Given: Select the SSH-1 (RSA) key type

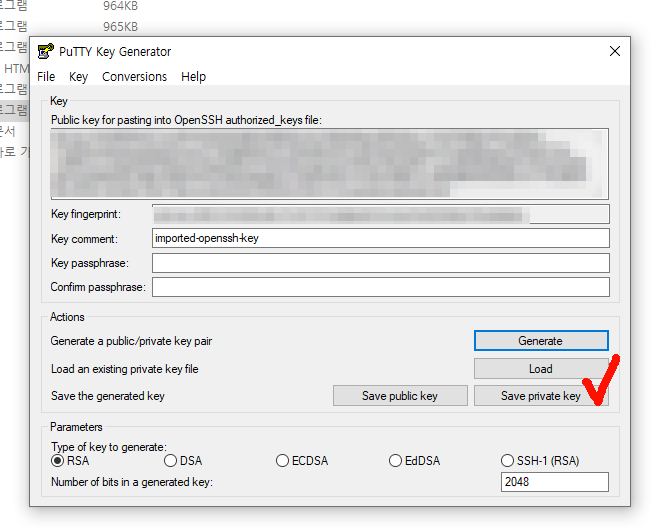Looking at the screenshot, I should click(540, 461).
